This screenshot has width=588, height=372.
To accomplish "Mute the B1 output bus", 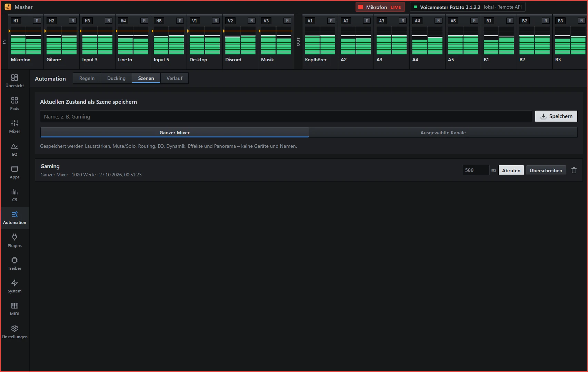I will 510,21.
